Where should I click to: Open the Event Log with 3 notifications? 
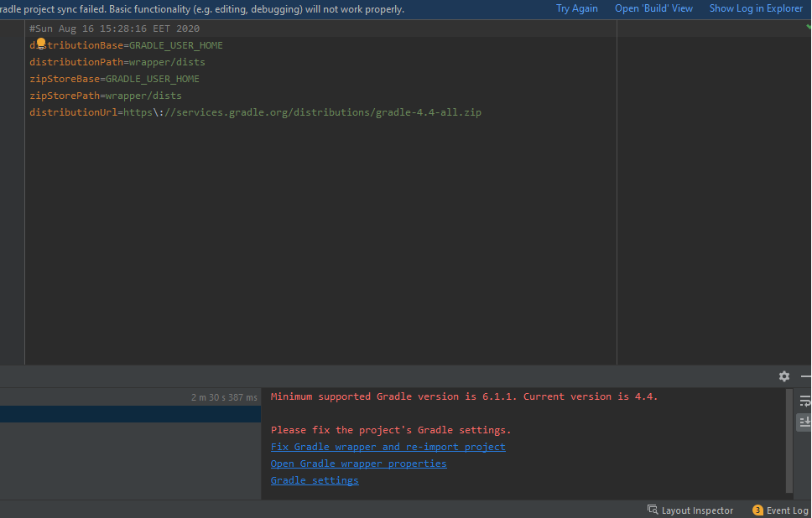[780, 510]
